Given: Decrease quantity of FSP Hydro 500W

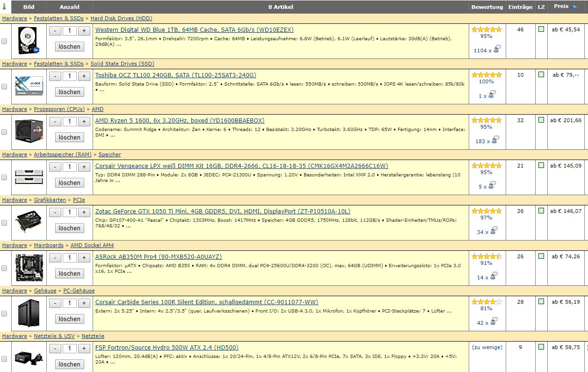Looking at the screenshot, I should [55, 349].
